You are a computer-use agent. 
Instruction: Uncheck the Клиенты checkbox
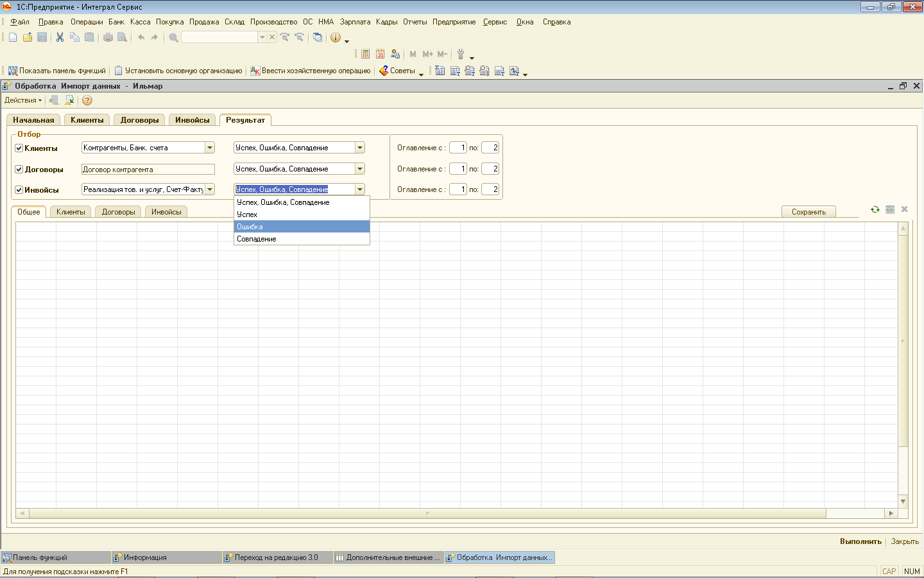coord(19,148)
